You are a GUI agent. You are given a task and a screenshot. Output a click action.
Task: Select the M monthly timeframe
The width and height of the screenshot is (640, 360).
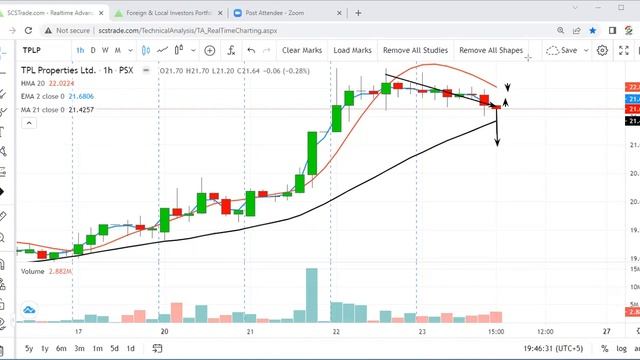(118, 50)
